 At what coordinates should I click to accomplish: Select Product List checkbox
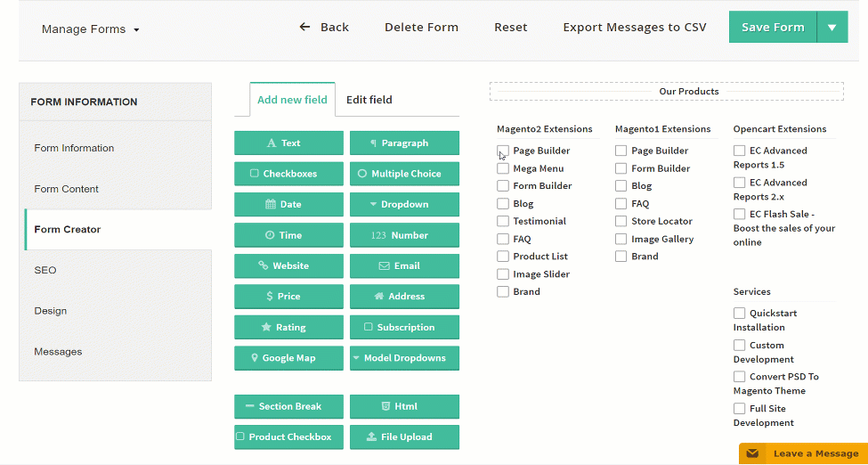pos(503,256)
